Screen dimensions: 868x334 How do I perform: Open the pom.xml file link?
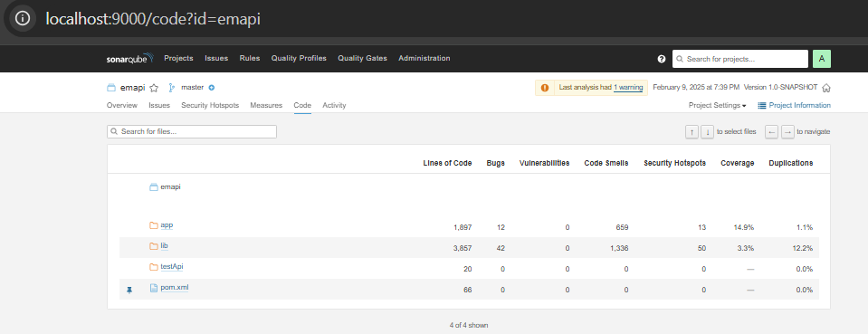tap(175, 288)
